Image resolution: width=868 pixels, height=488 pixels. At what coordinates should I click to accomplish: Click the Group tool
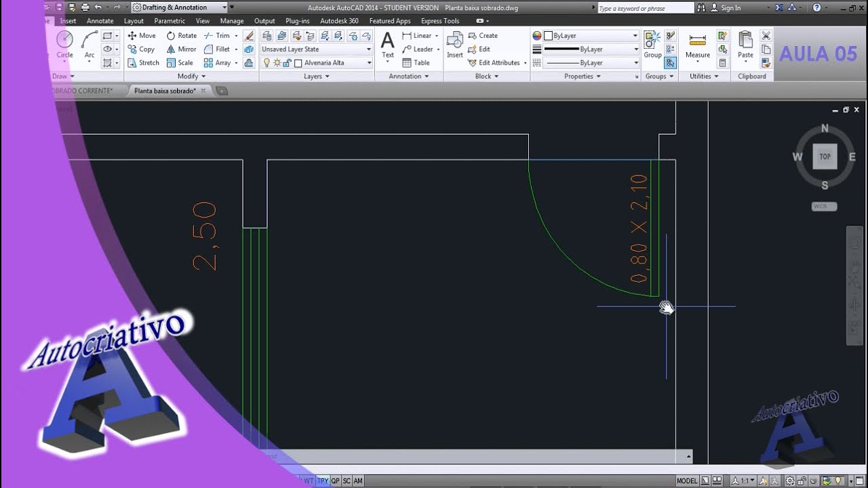click(652, 45)
